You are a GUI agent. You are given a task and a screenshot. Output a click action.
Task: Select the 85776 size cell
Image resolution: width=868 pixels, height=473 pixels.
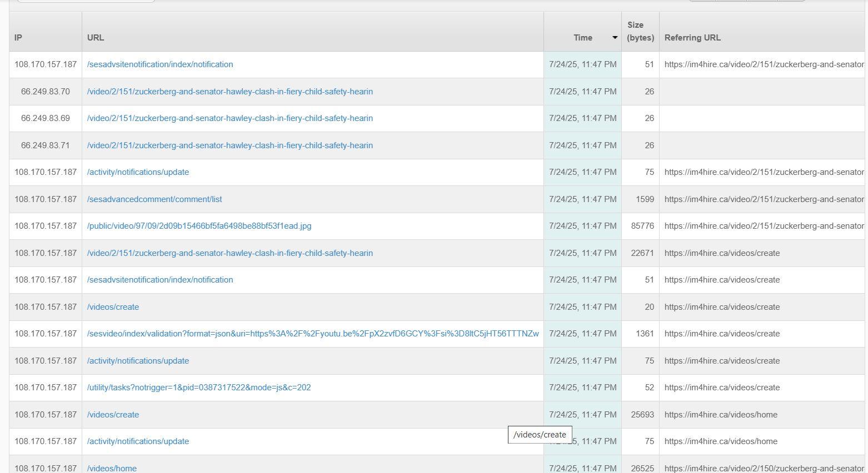[642, 226]
